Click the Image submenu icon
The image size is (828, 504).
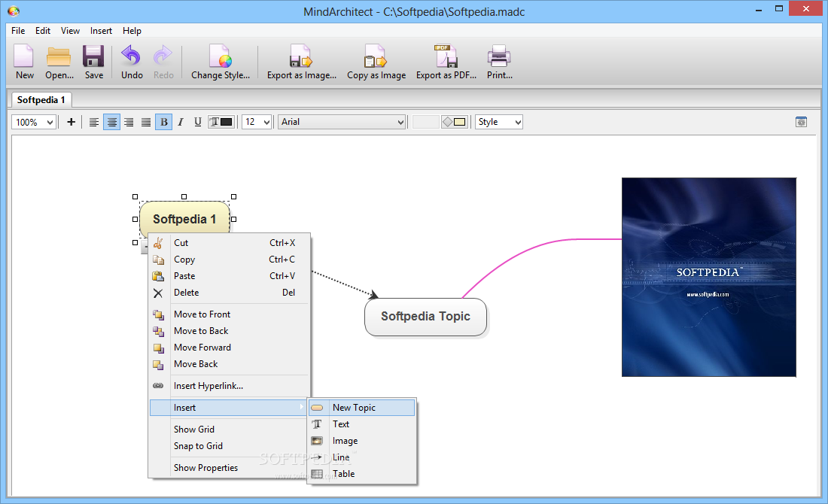317,441
